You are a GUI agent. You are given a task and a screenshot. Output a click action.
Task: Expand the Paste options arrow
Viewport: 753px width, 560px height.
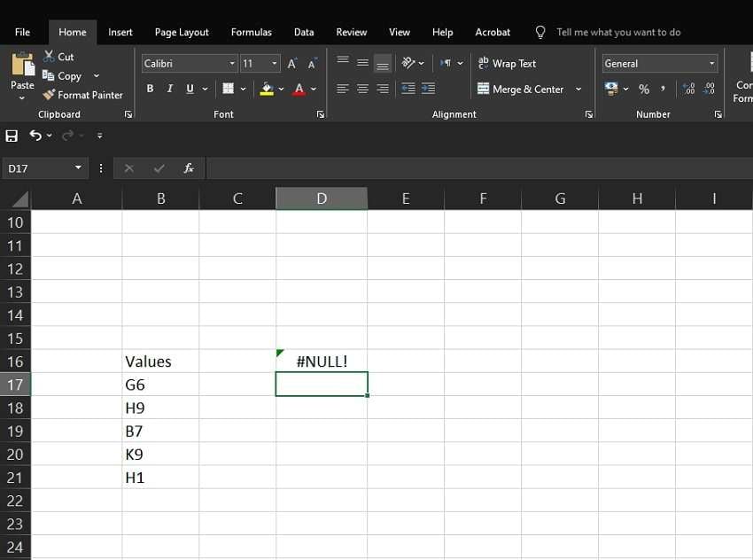[21, 98]
